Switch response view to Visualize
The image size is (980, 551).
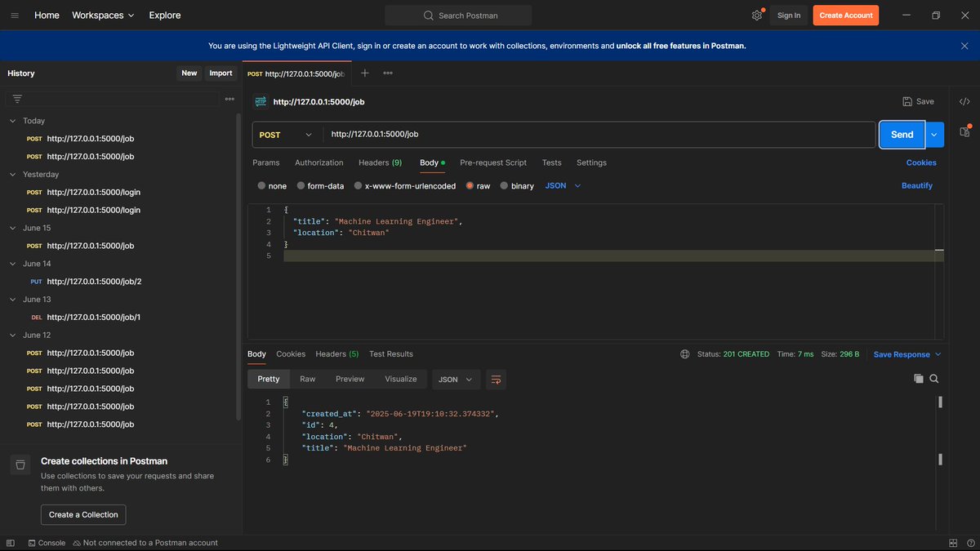tap(401, 379)
